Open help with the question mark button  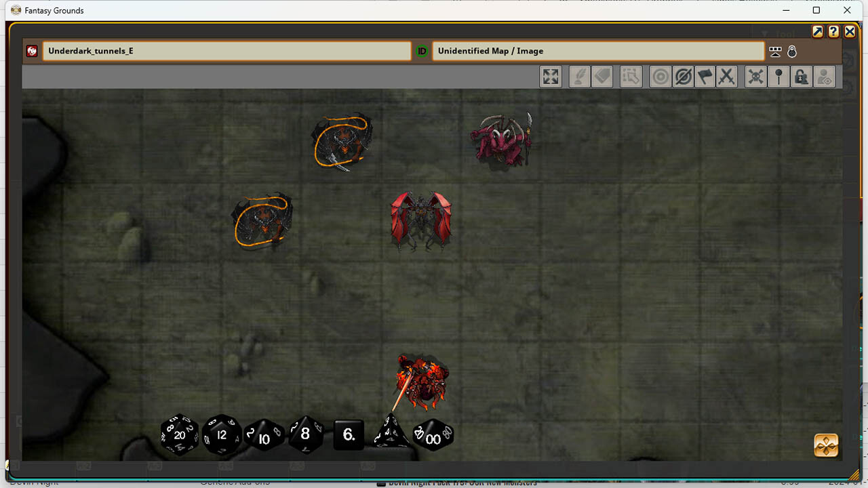[x=833, y=32]
